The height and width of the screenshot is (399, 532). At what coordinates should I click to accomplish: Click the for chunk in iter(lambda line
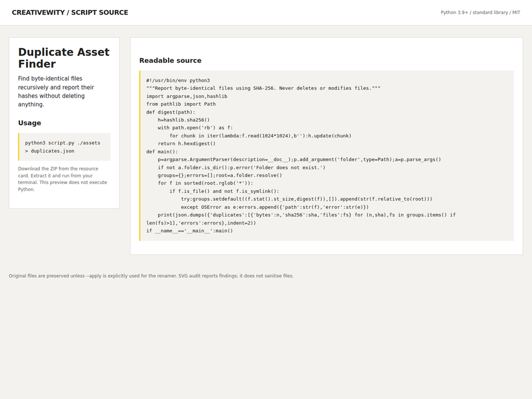tap(260, 136)
